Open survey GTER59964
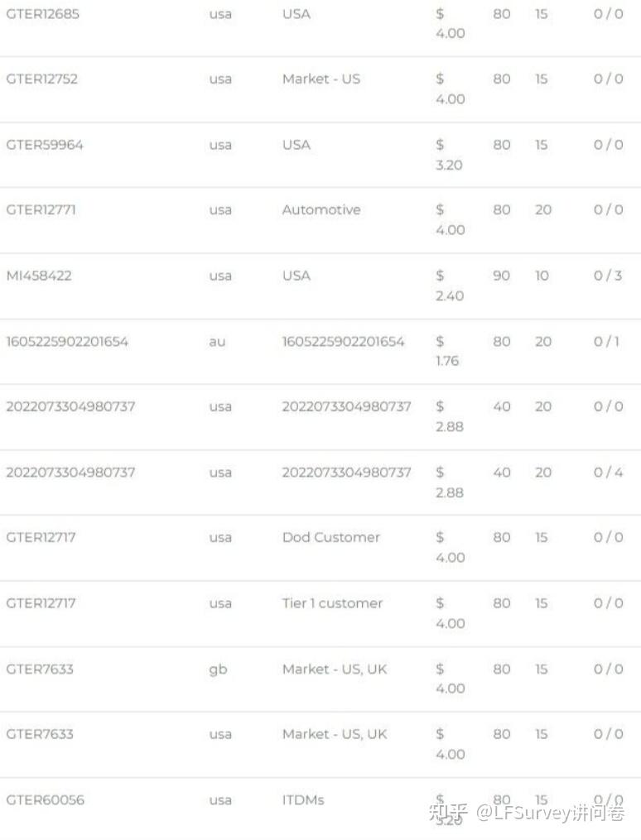The height and width of the screenshot is (840, 641). click(45, 145)
